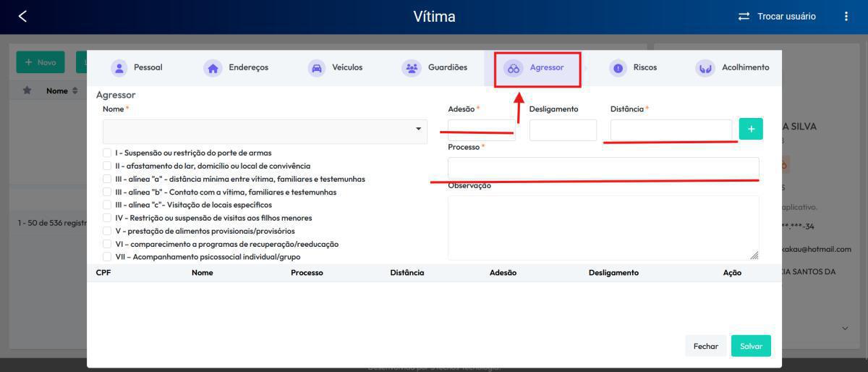The width and height of the screenshot is (868, 372).
Task: Click the '1 - 50 de 536' record count
Action: pyautogui.click(x=51, y=223)
